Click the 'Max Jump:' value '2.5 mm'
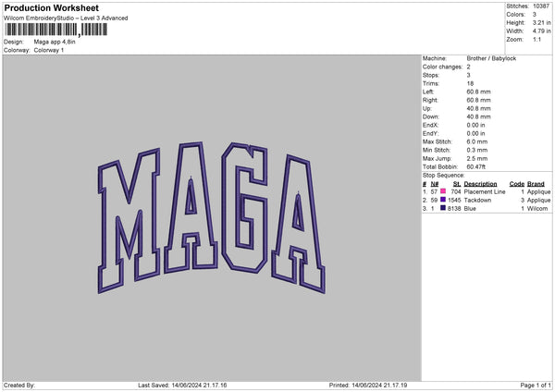The width and height of the screenshot is (555, 392). click(x=476, y=158)
